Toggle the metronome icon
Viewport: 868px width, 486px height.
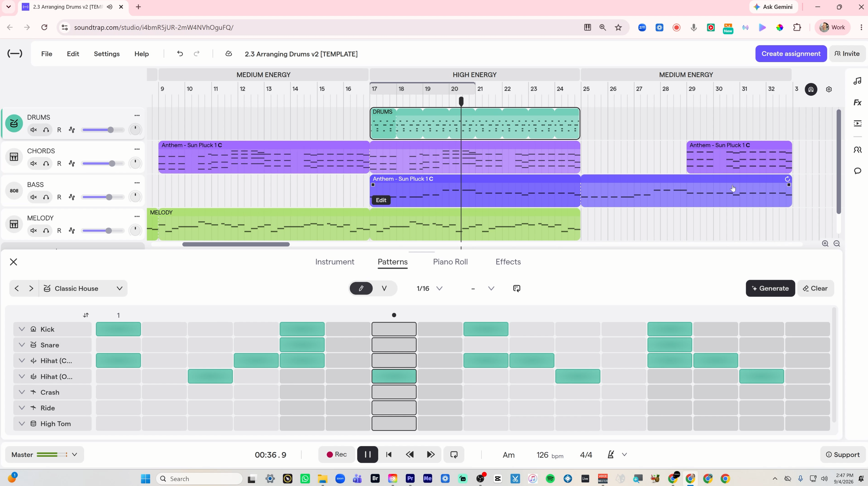(611, 454)
